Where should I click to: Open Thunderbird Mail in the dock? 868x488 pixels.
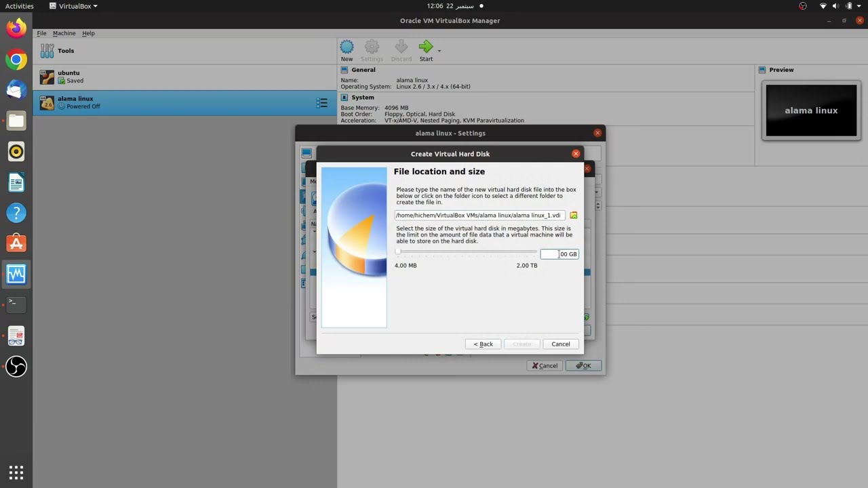(16, 90)
